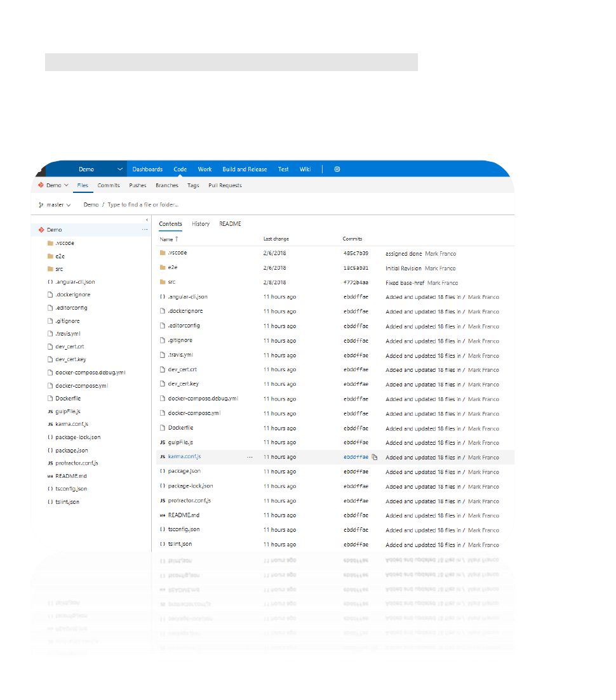Open commit 485c7b39 link

click(x=356, y=253)
